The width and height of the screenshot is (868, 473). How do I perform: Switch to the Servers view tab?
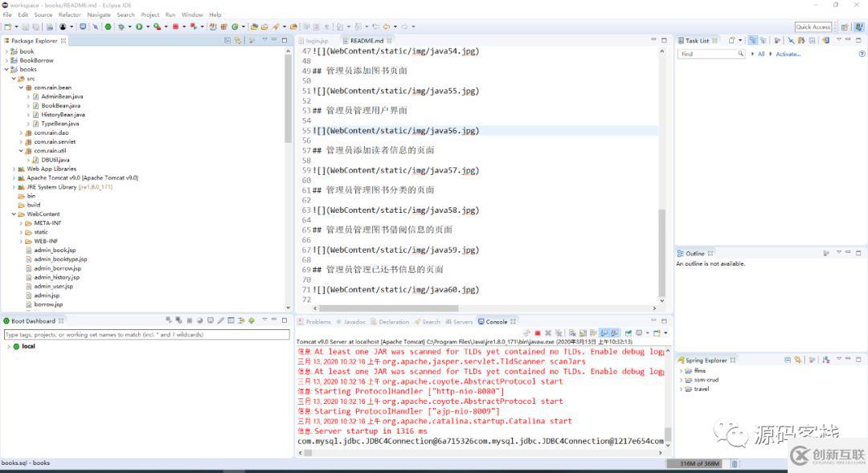click(x=462, y=321)
